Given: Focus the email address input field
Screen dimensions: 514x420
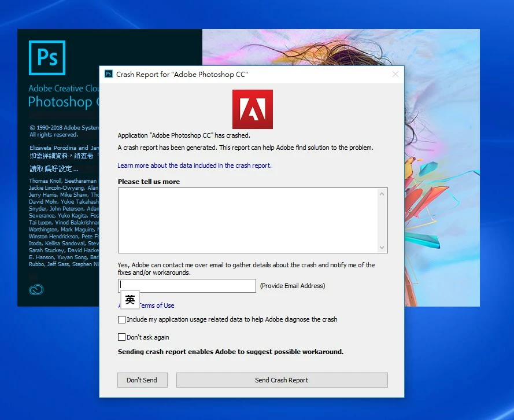Looking at the screenshot, I should pos(187,286).
